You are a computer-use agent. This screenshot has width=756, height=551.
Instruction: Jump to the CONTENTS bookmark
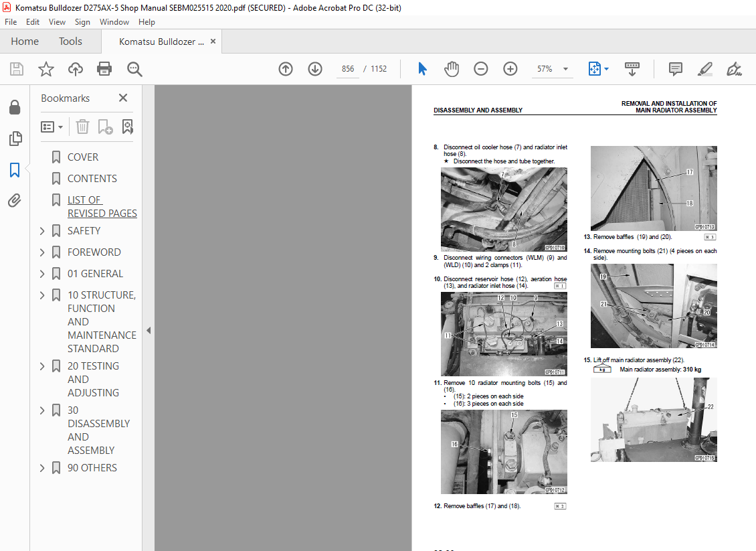click(92, 179)
